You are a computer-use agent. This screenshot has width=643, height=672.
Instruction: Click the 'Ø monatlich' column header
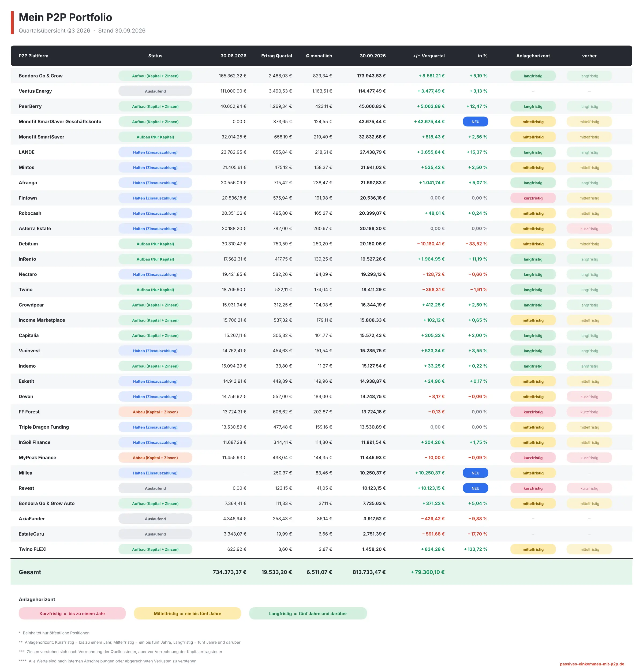click(319, 56)
